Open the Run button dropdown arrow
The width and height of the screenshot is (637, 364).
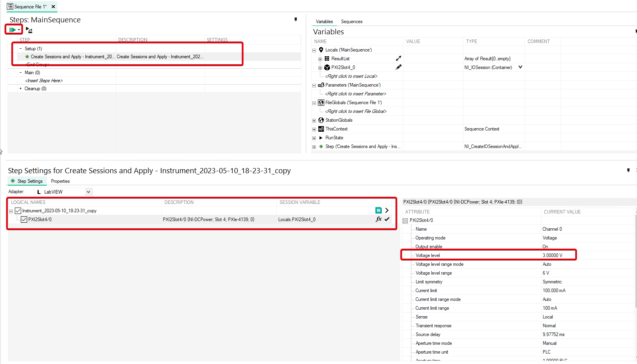(19, 30)
